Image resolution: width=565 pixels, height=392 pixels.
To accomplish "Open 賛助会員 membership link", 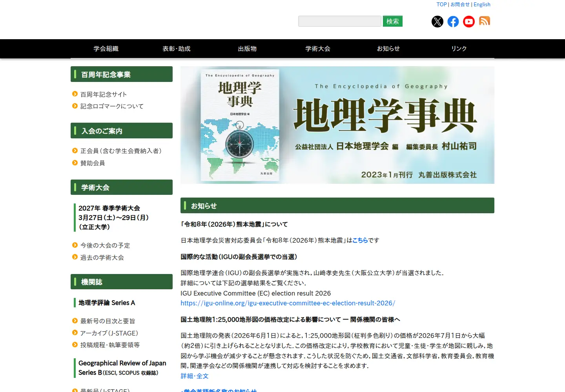I will click(x=93, y=163).
